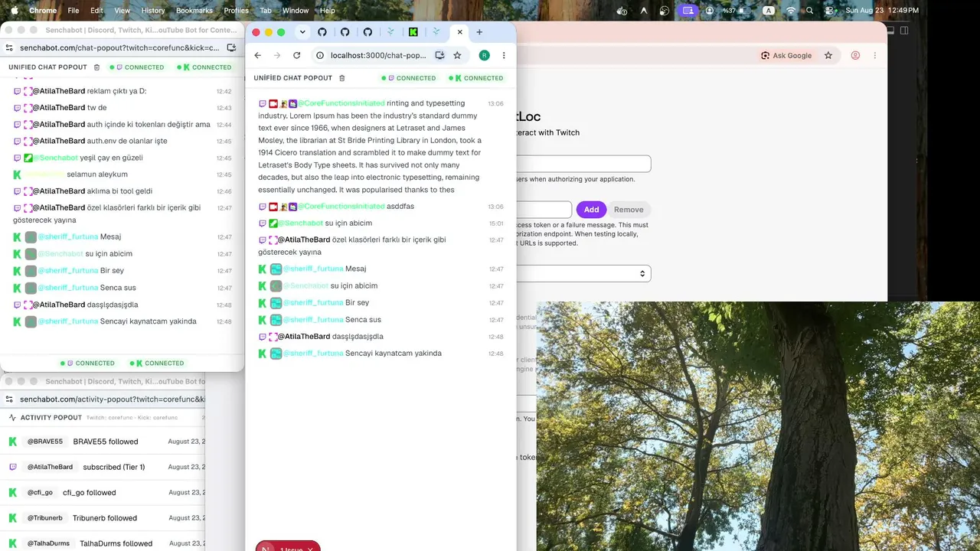
Task: Open the File menu
Action: (73, 11)
